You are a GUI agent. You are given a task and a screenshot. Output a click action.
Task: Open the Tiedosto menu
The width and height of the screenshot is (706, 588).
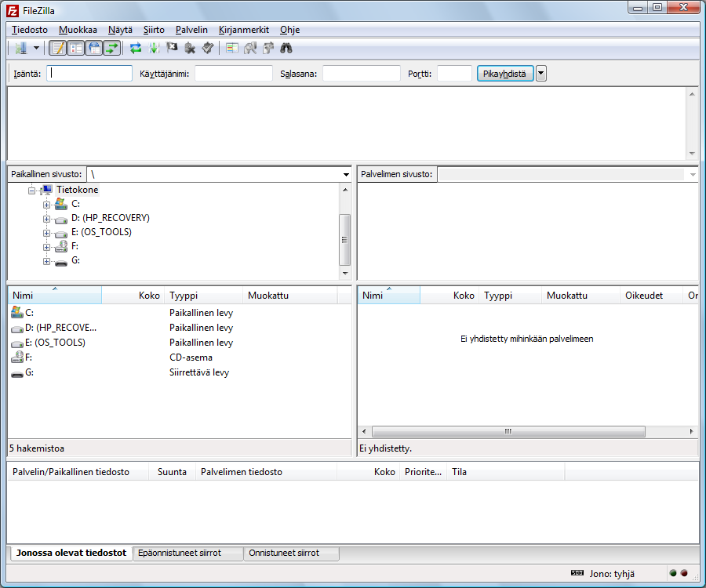coord(30,30)
